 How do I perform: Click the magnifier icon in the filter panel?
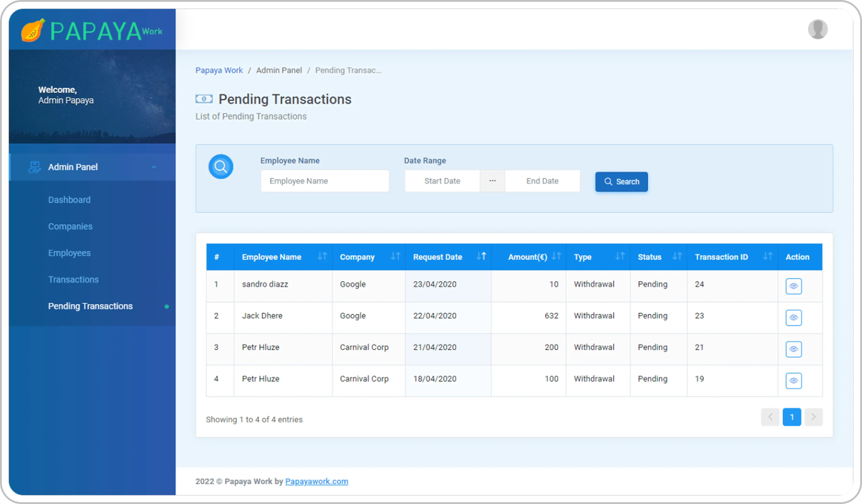pos(221,166)
